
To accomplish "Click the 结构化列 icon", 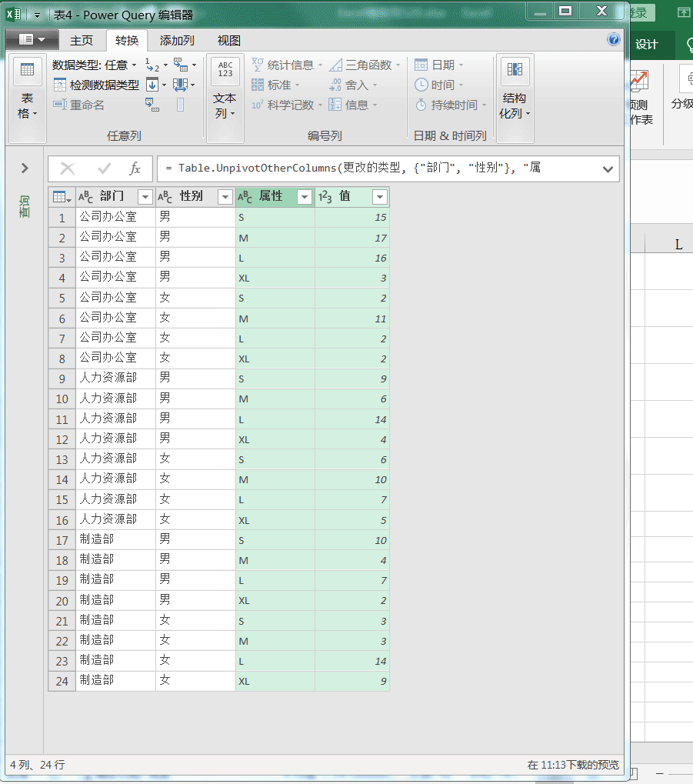I will 515,69.
